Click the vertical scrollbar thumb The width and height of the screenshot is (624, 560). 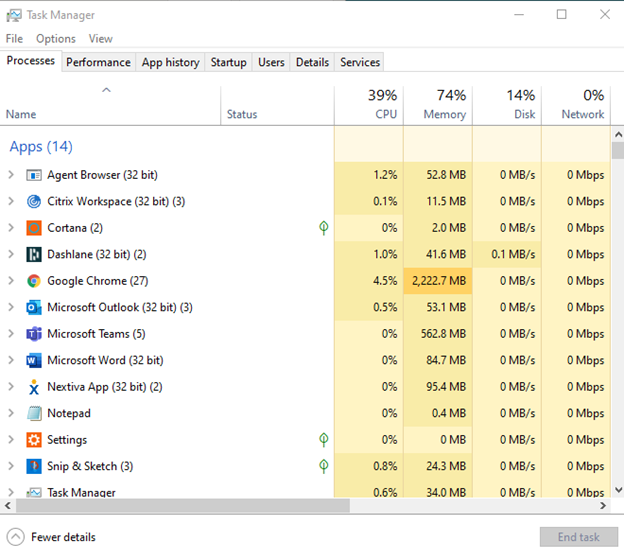[x=618, y=150]
